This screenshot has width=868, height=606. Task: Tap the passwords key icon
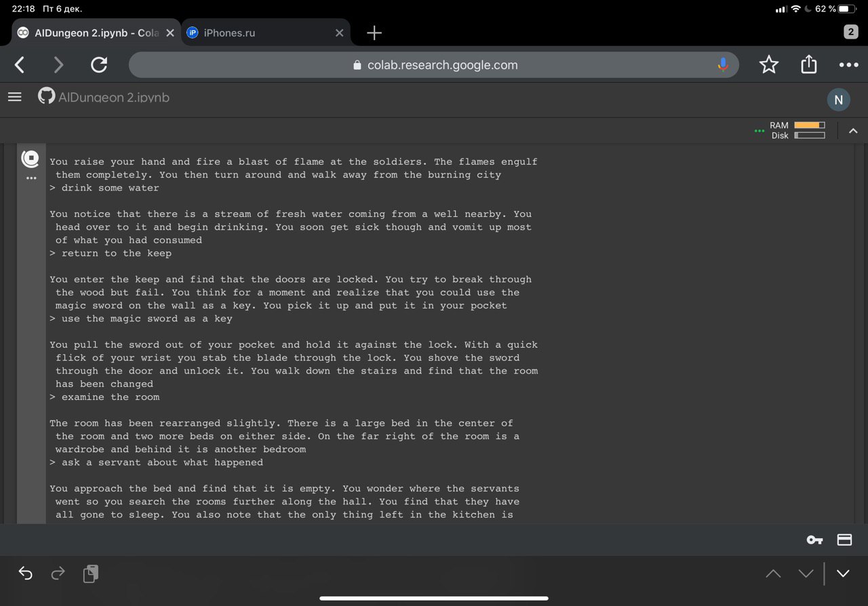point(814,540)
